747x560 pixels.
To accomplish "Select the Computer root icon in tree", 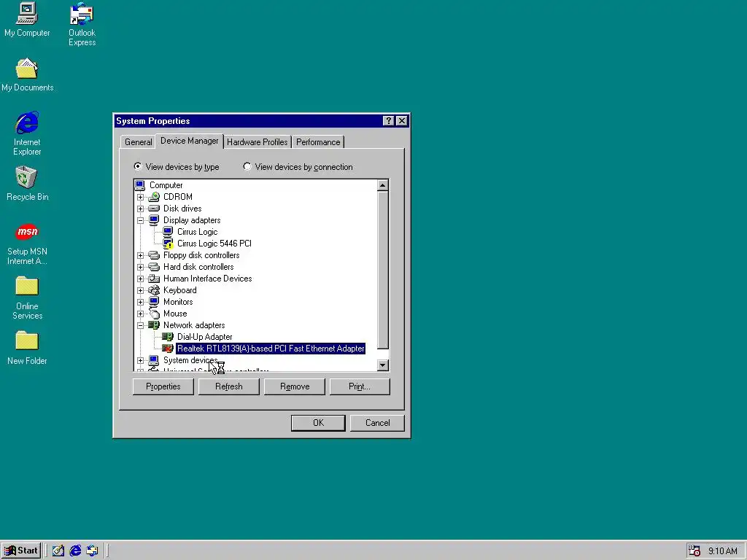I will pyautogui.click(x=139, y=185).
